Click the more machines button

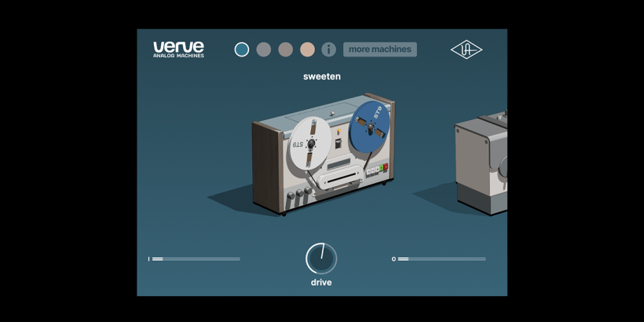coord(380,49)
